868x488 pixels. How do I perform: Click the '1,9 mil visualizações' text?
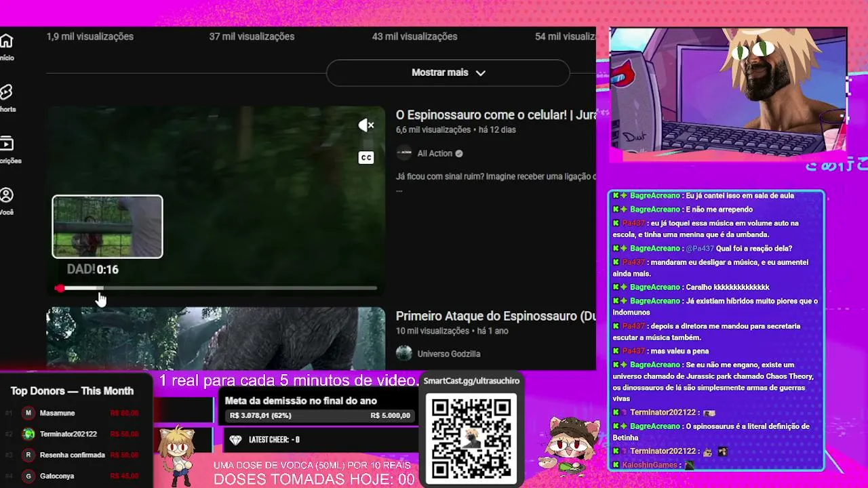click(90, 37)
